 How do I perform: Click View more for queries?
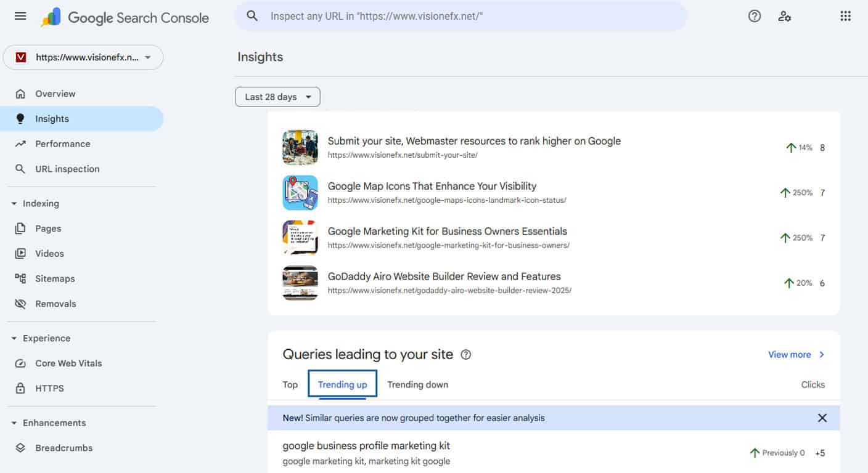tap(789, 355)
